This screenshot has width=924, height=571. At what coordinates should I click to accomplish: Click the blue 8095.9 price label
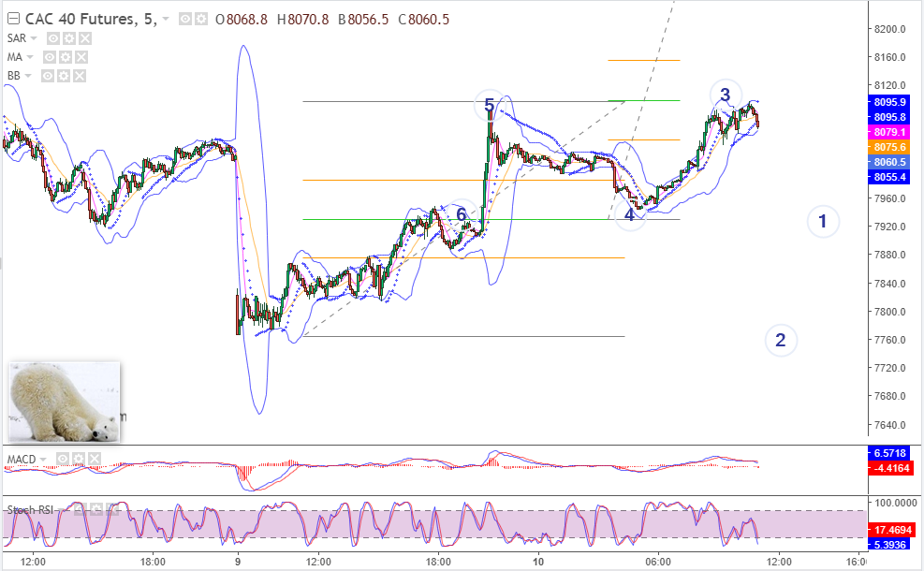pos(889,102)
